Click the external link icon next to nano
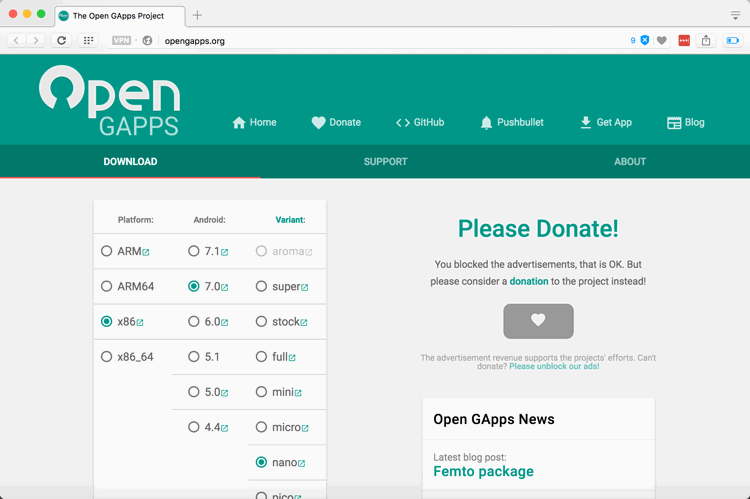Viewport: 750px width, 499px height. pos(301,464)
